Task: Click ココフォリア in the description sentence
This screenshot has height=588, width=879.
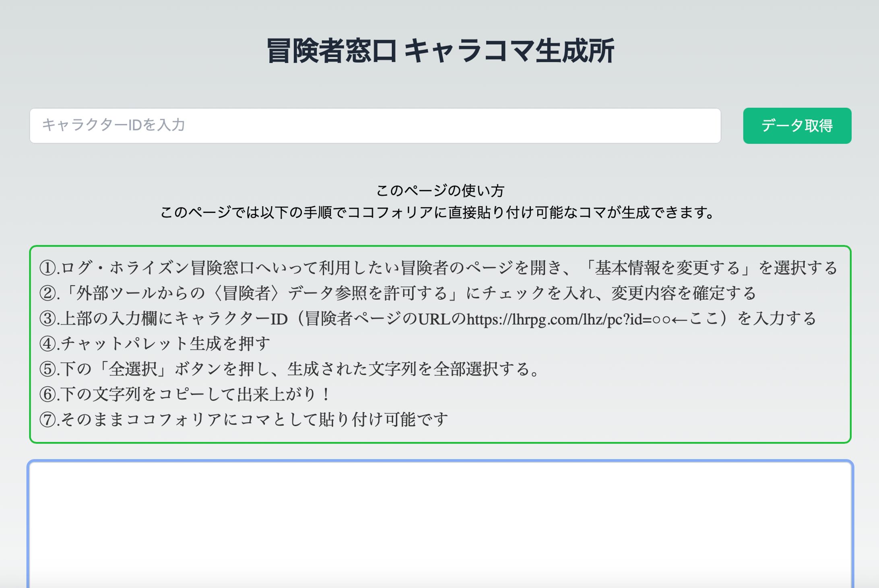Action: tap(390, 213)
